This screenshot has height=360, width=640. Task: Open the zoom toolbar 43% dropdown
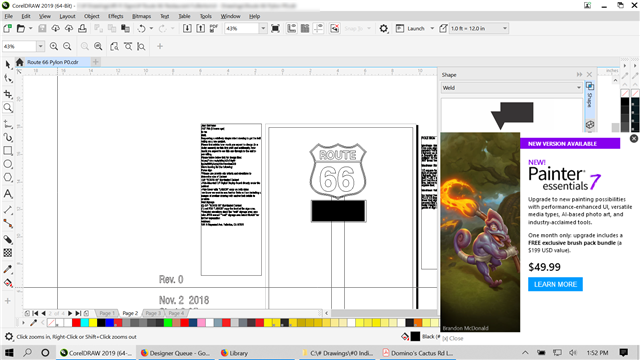pyautogui.click(x=40, y=47)
